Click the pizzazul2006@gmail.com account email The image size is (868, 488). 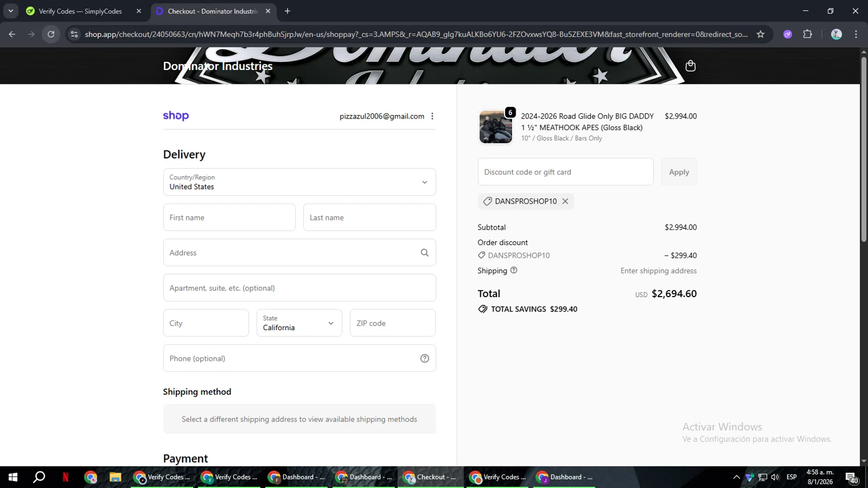382,116
